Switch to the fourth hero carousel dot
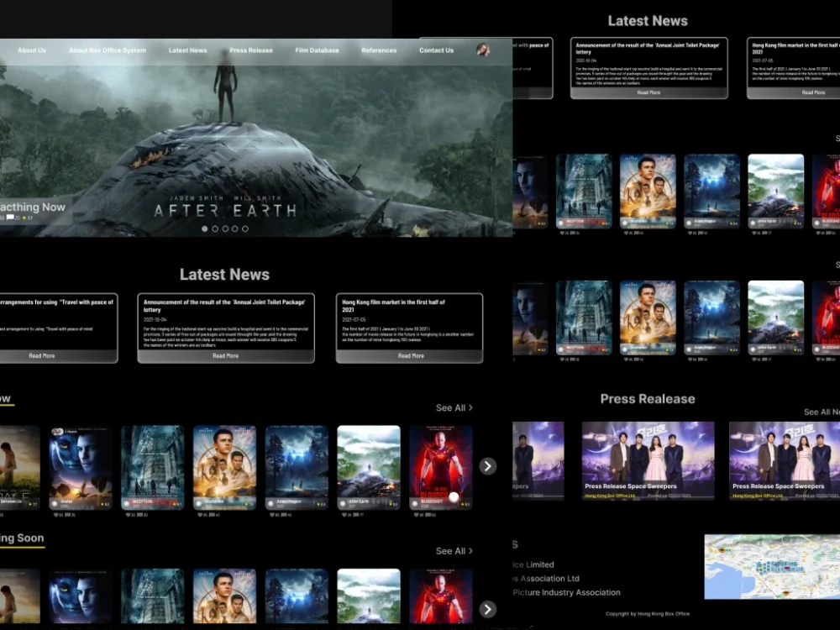The image size is (840, 630). pos(234,228)
